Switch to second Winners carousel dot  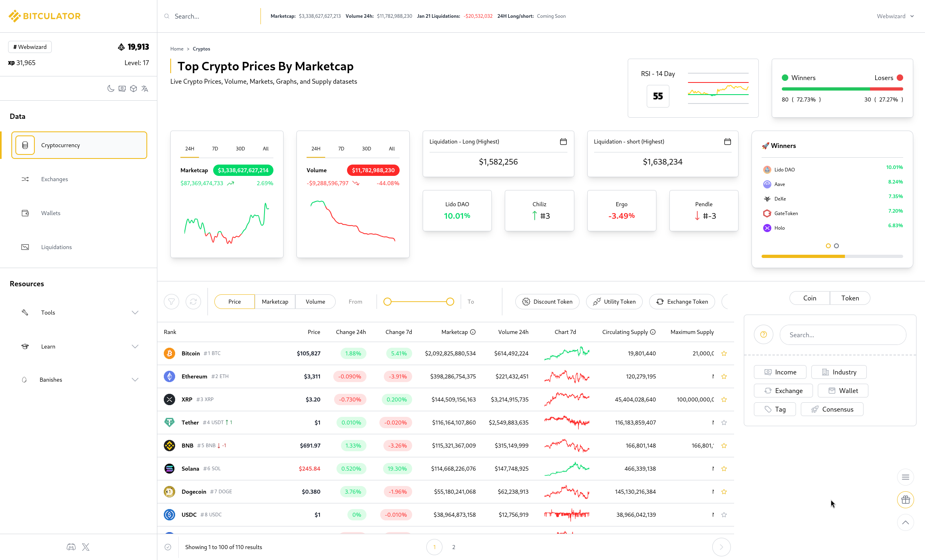836,246
